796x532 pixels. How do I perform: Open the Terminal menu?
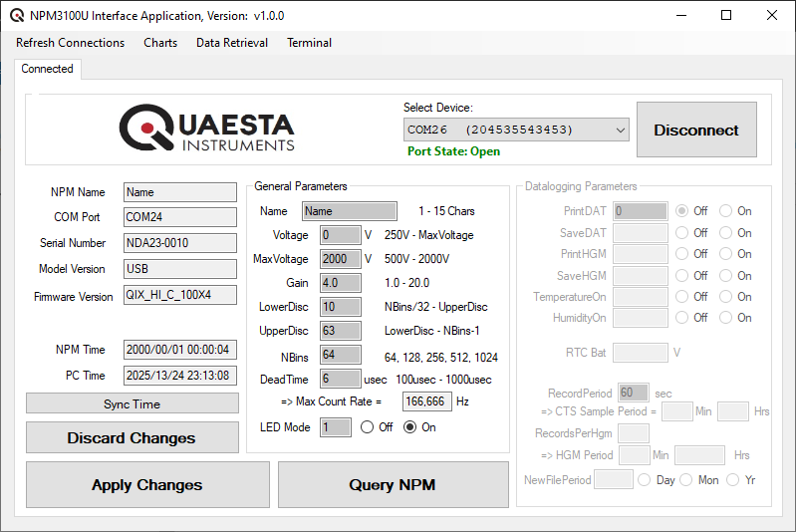point(310,43)
